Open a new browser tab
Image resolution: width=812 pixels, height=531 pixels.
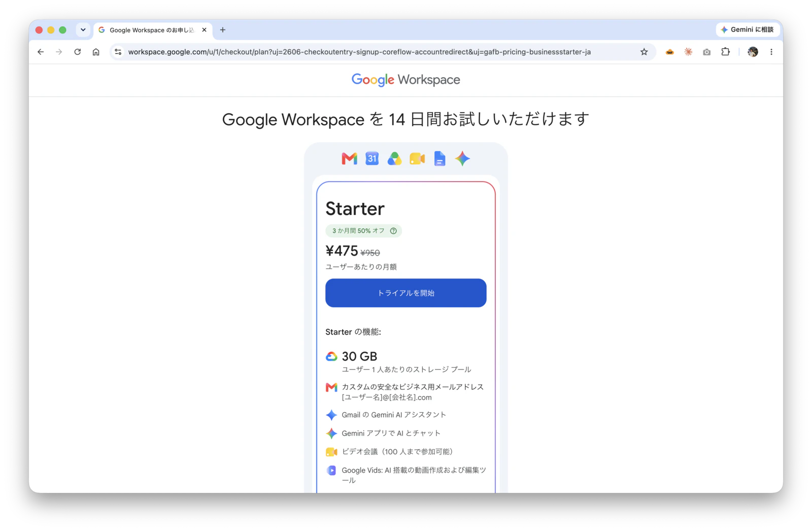coord(223,30)
